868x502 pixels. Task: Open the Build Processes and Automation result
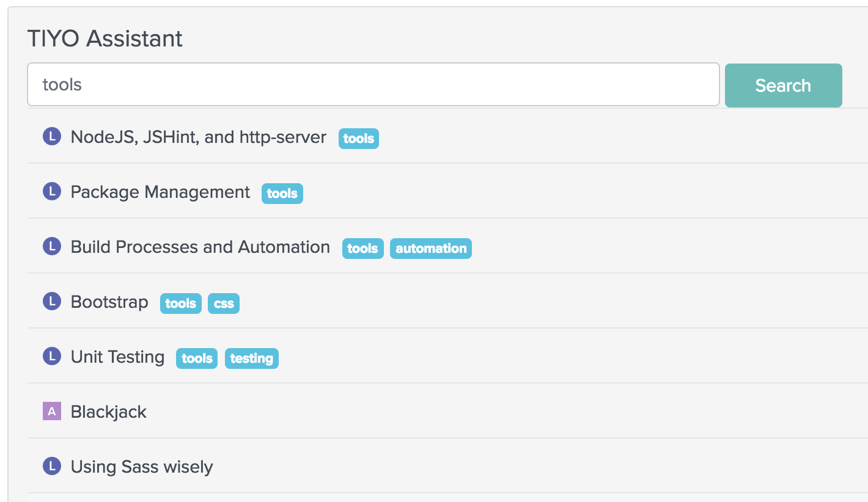click(x=200, y=247)
